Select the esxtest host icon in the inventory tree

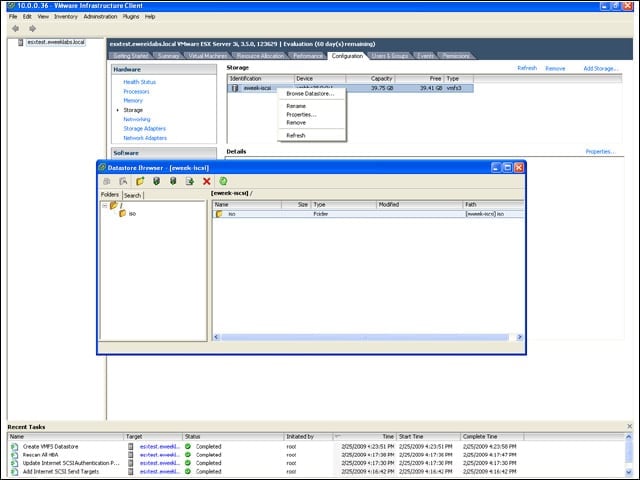[20, 42]
